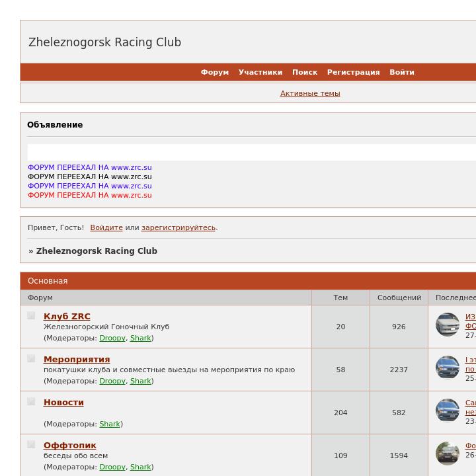Click the Войдите greeting link
The width and height of the screenshot is (476, 476).
[106, 227]
